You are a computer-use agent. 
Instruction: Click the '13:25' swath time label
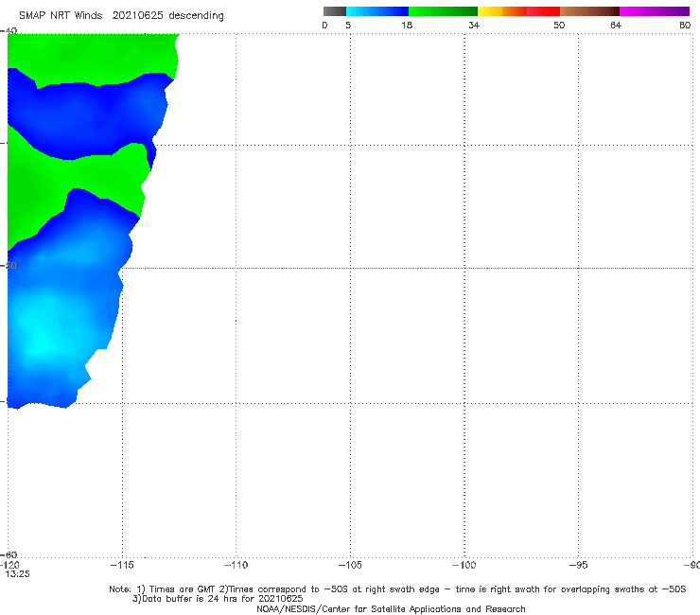click(x=17, y=574)
